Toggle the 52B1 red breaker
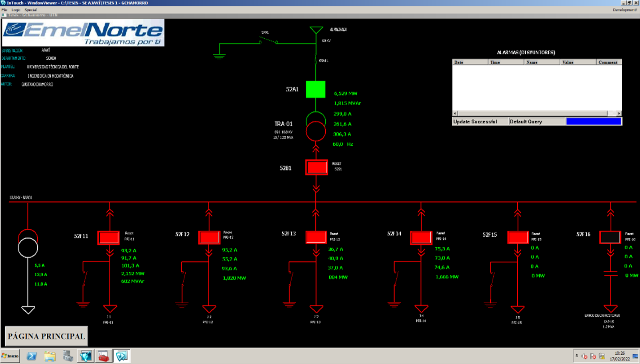The height and width of the screenshot is (364, 640). [316, 167]
